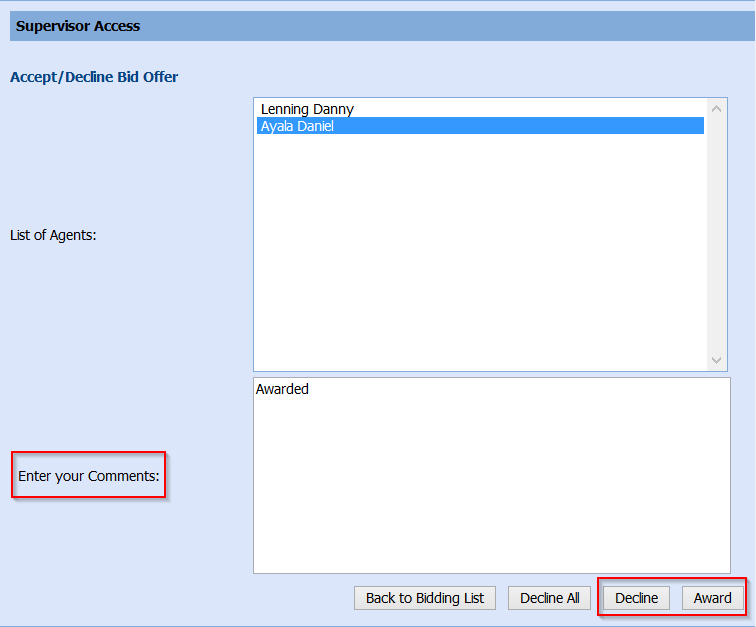
Task: Click scroll down arrow of agents list
Action: 716,360
